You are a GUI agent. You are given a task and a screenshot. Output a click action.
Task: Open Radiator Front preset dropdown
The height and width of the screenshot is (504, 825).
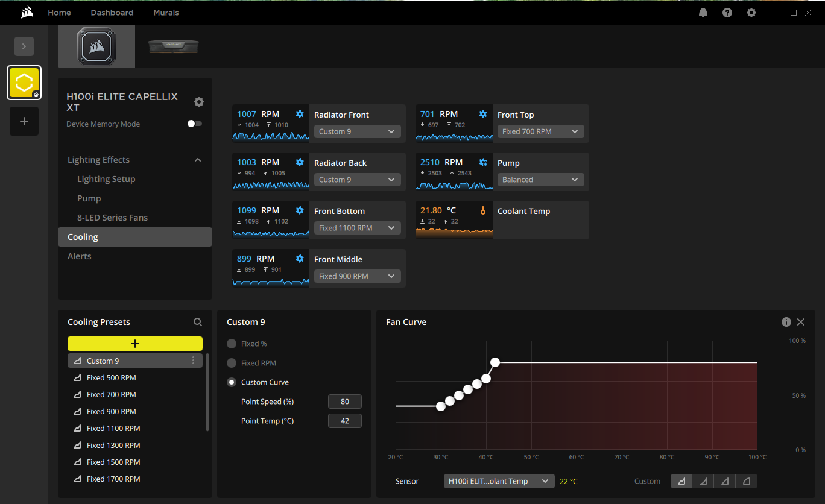[x=358, y=131]
